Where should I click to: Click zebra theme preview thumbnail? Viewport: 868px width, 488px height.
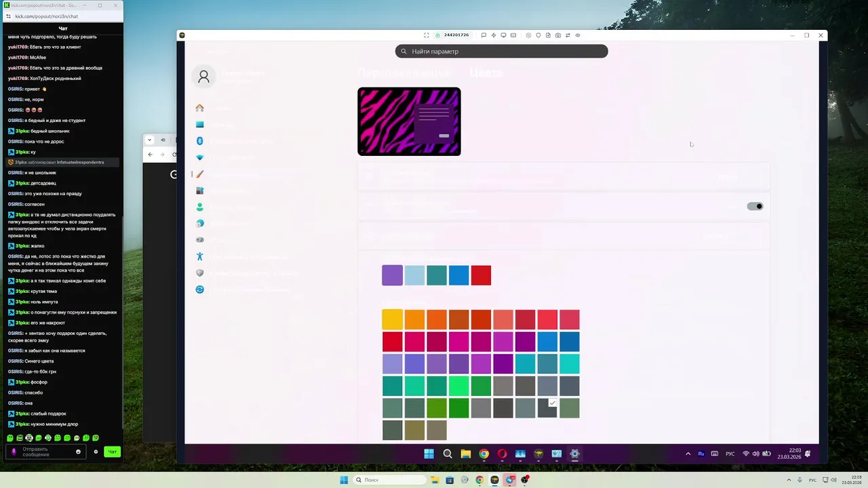click(x=409, y=121)
